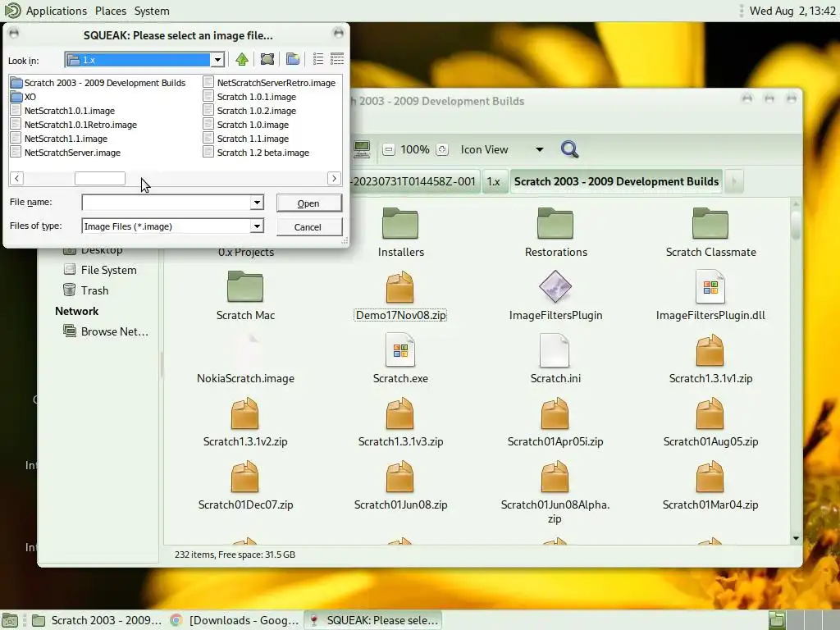Select NetScratch1.0.1.image file

(x=63, y=111)
